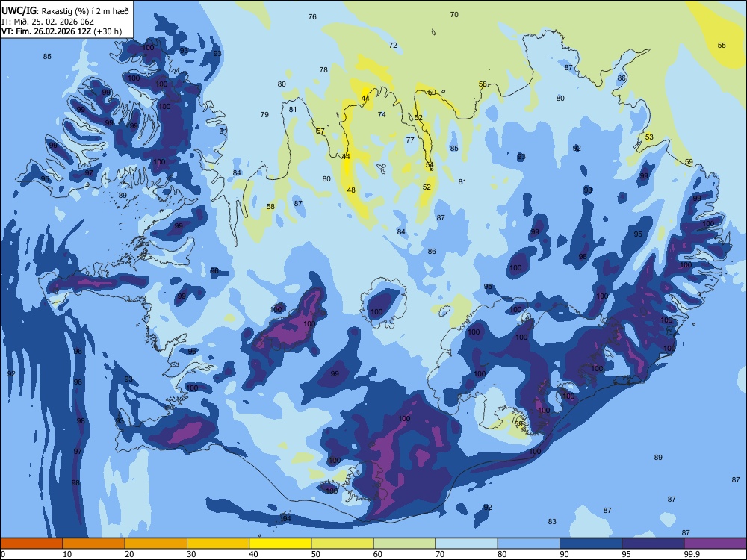The height and width of the screenshot is (560, 747).
Task: Click the valid time 'VT: Fim. 26.02.2026 12Z (+30 h)'
Action: [x=61, y=31]
